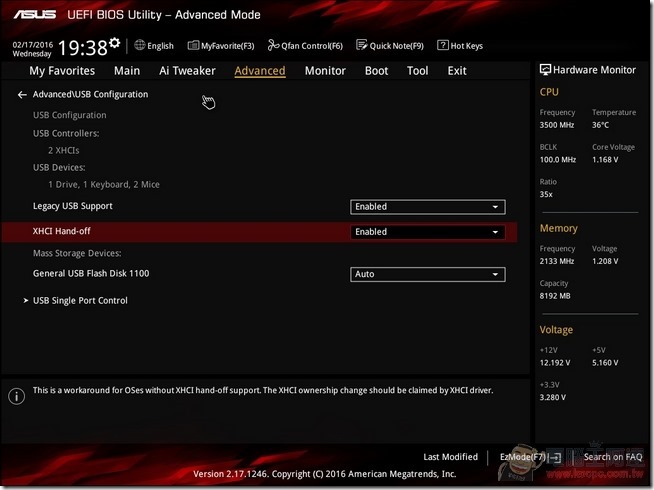Click +3.3V reading 3.280 V
The height and width of the screenshot is (490, 654).
pyautogui.click(x=553, y=397)
